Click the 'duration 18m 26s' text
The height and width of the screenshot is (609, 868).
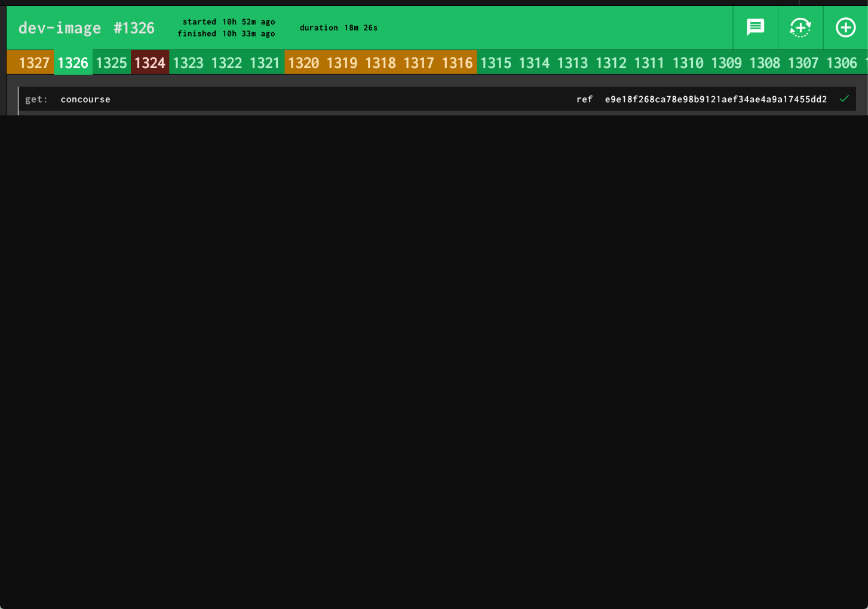(x=339, y=27)
